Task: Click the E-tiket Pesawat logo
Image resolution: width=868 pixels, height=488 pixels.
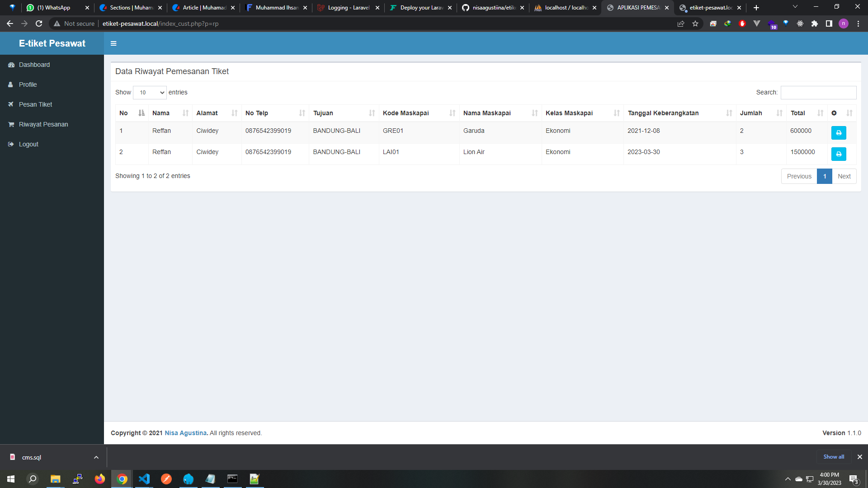Action: pyautogui.click(x=52, y=43)
